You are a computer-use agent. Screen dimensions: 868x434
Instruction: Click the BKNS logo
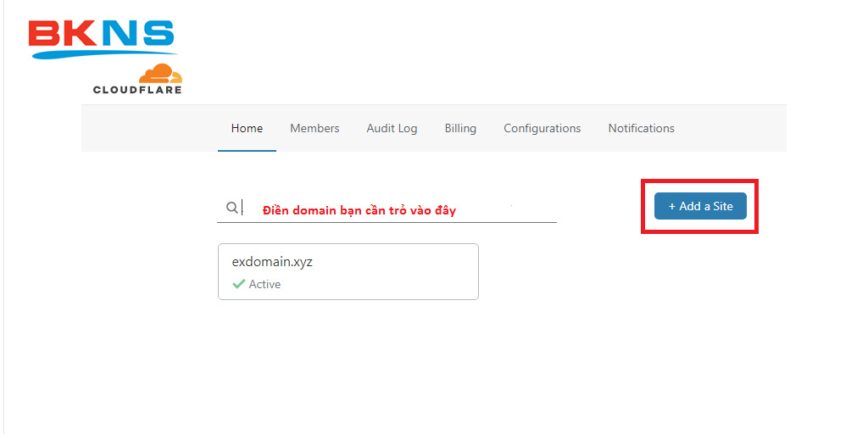click(100, 34)
